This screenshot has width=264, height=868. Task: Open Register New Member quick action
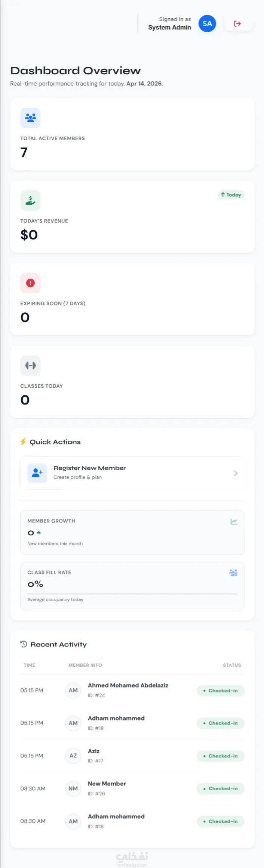pyautogui.click(x=132, y=473)
